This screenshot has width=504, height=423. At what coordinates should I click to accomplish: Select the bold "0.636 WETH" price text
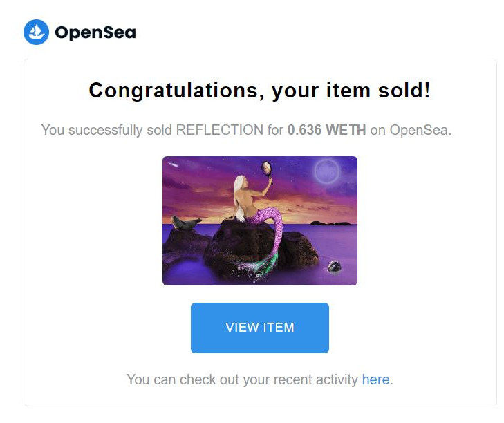click(x=327, y=130)
